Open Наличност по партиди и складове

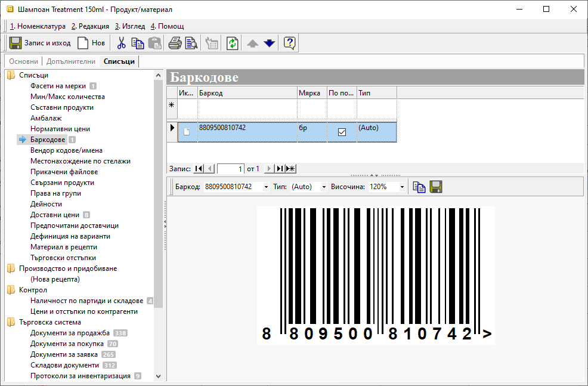coord(86,301)
